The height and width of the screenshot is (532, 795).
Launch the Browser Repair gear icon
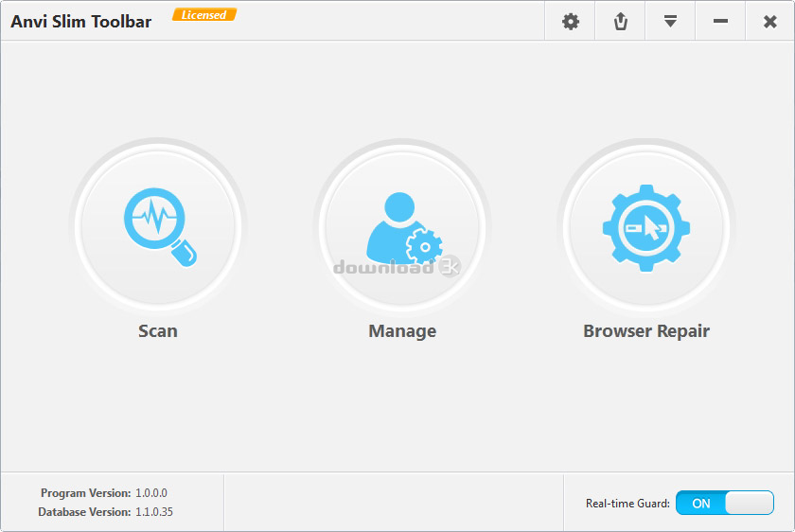pyautogui.click(x=645, y=228)
